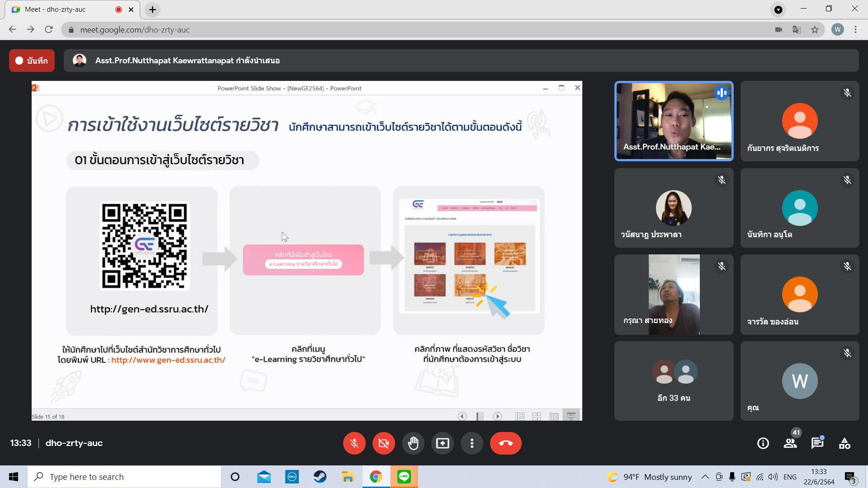Open more options three-dot menu
This screenshot has height=488, width=868.
pos(472,443)
